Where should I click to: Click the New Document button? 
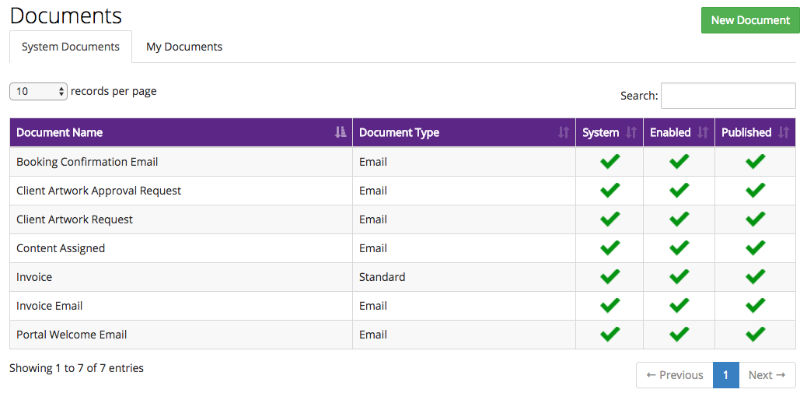click(x=749, y=20)
